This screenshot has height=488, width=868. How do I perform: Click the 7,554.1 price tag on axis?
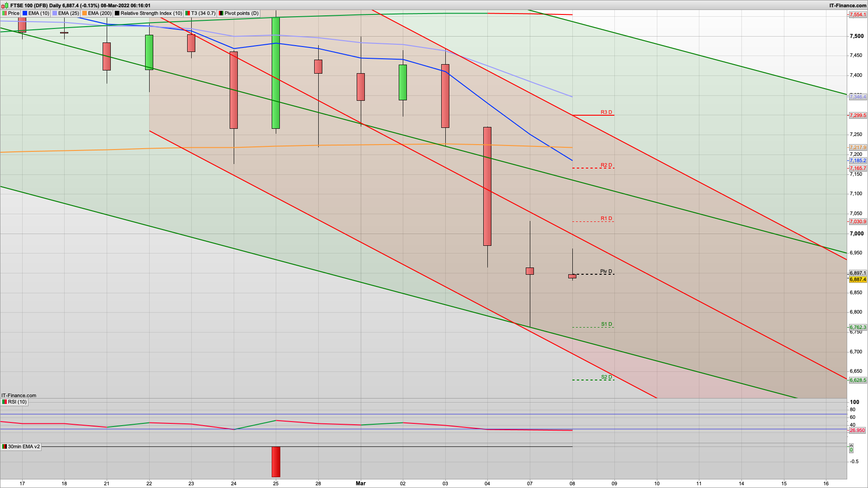click(858, 14)
